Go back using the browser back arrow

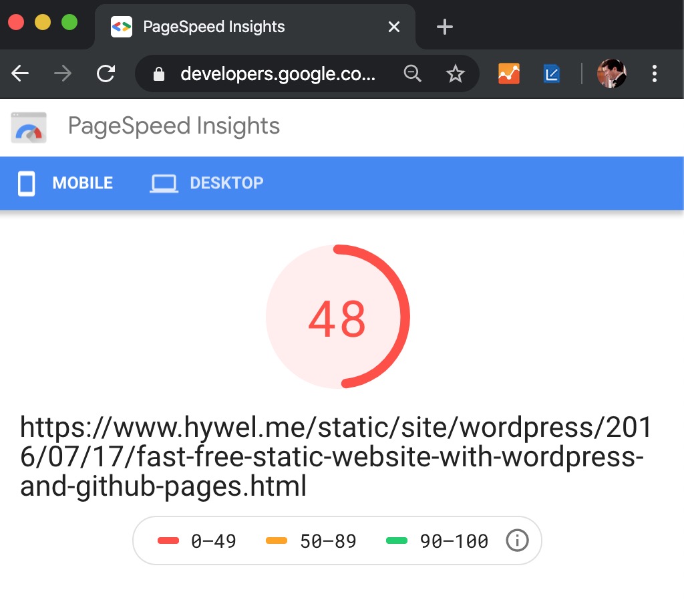pos(20,73)
